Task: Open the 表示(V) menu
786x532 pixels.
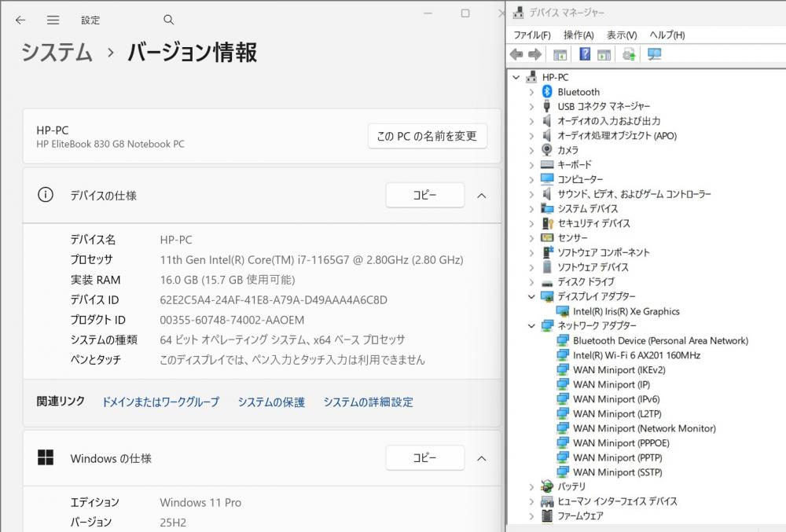Action: [622, 35]
